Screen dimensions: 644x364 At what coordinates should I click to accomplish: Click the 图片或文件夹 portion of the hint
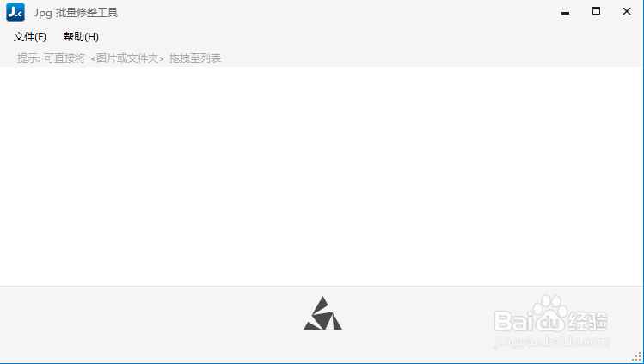(127, 59)
